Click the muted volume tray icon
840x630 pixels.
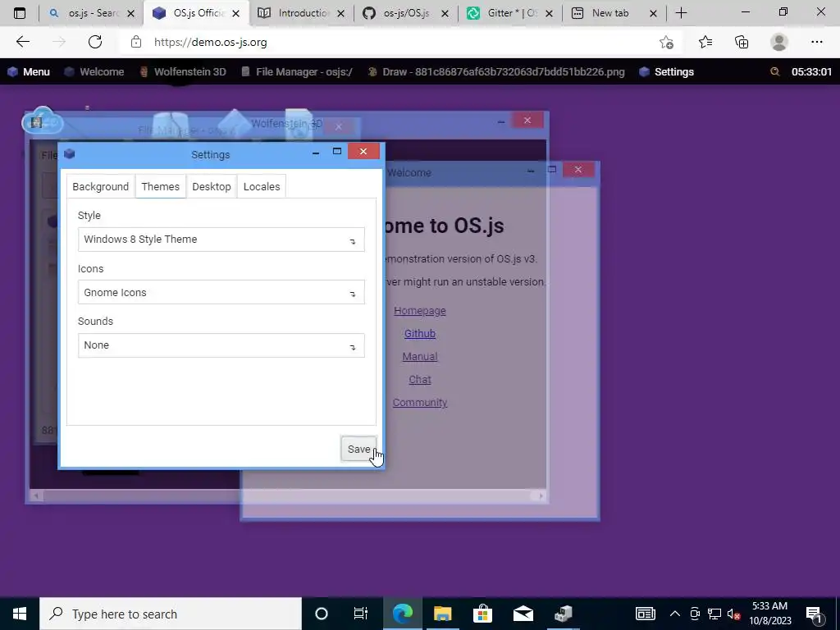[733, 614]
